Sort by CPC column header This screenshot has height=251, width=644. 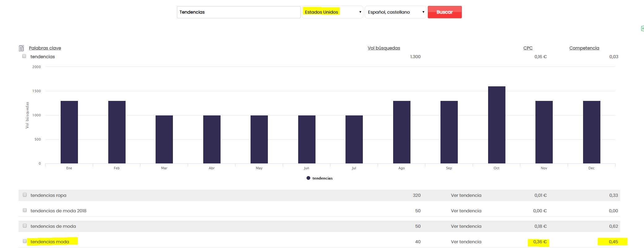click(x=528, y=48)
